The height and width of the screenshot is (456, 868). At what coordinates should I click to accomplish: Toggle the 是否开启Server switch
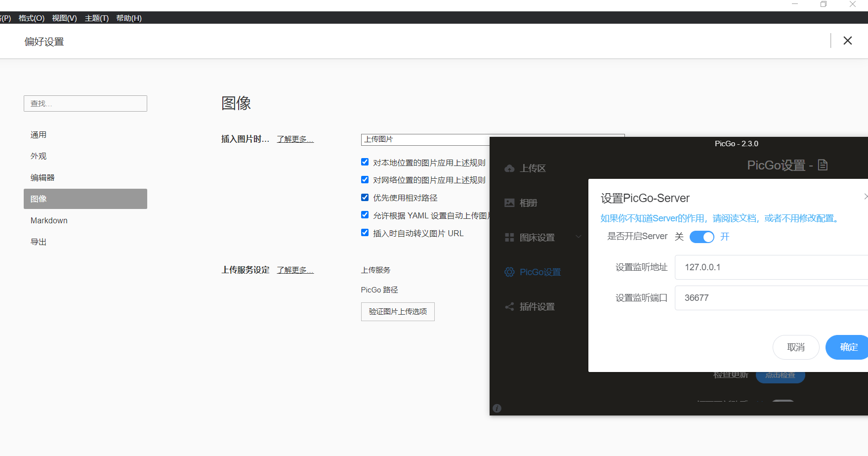(702, 237)
